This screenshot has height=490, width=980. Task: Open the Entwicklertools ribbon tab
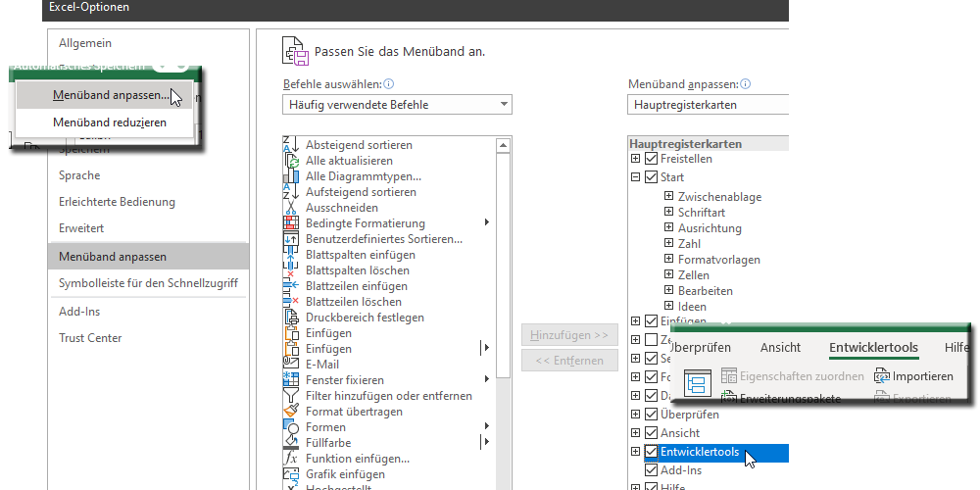coord(873,348)
